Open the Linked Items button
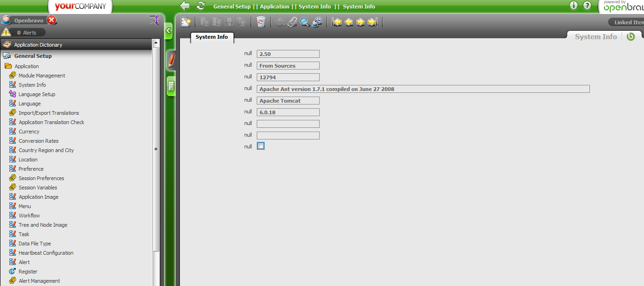Viewport: 644px width, 286px height. 627,22
